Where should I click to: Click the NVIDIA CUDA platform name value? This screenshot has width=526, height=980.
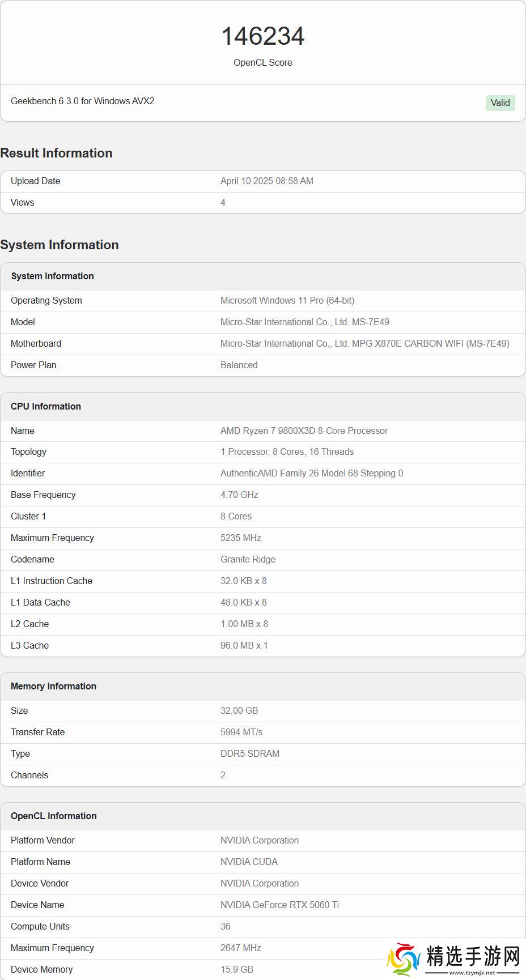(249, 862)
